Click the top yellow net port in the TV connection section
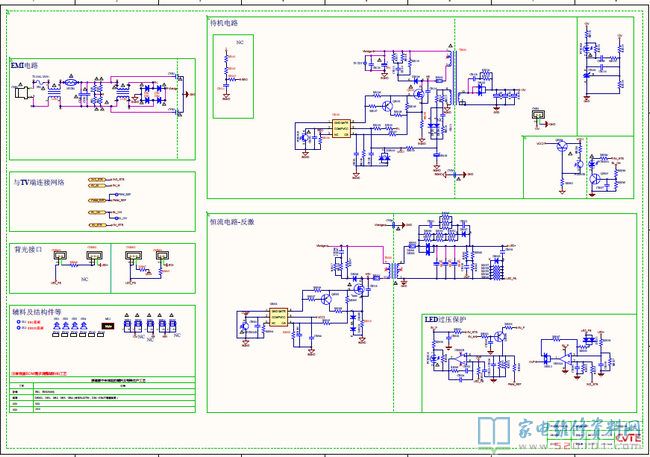The image size is (650, 457). pos(97,180)
